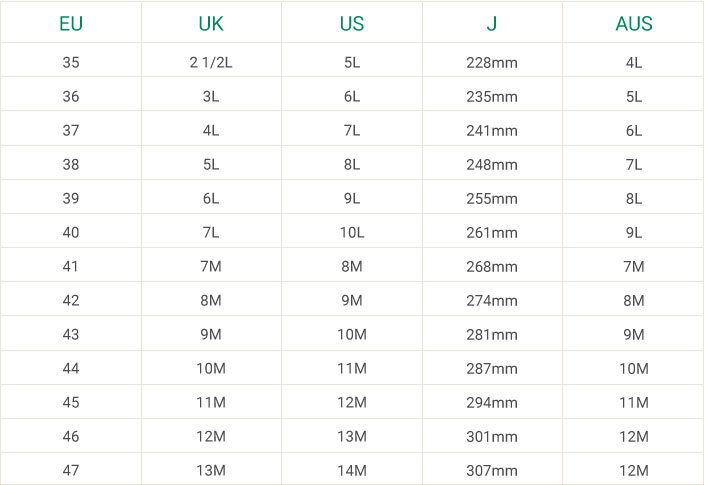Click the EU size 35 cell

(71, 62)
